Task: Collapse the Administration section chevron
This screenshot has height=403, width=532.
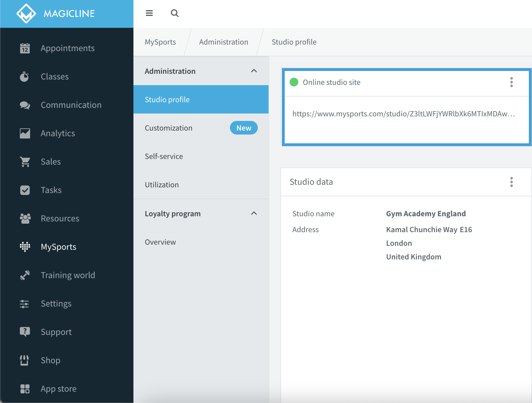Action: coord(254,71)
